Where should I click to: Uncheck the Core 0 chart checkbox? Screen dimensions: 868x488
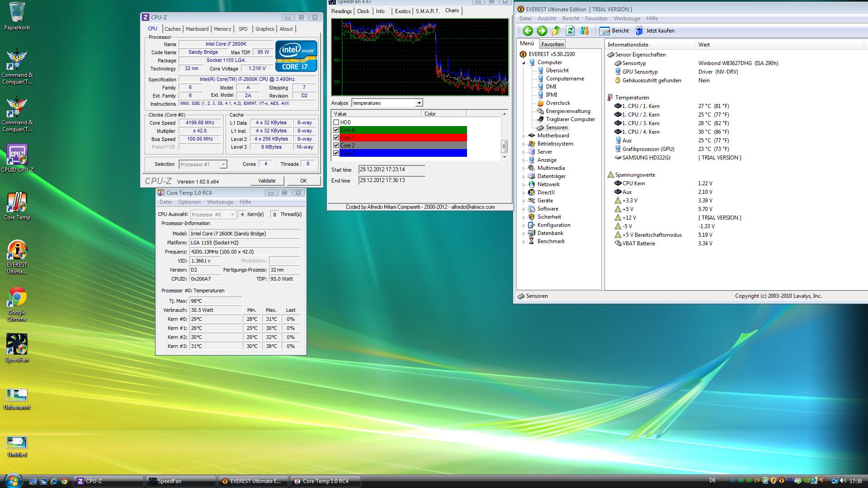coord(336,130)
